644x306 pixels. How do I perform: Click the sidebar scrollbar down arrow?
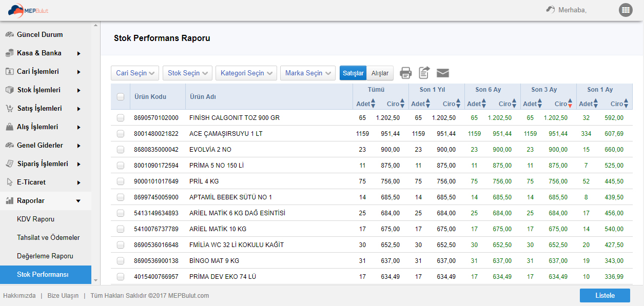pyautogui.click(x=95, y=280)
